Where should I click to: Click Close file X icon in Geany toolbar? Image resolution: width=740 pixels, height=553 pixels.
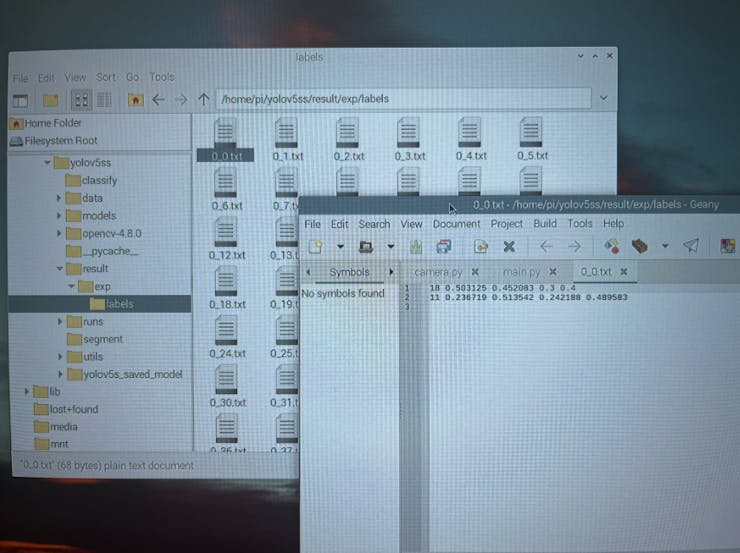[509, 247]
